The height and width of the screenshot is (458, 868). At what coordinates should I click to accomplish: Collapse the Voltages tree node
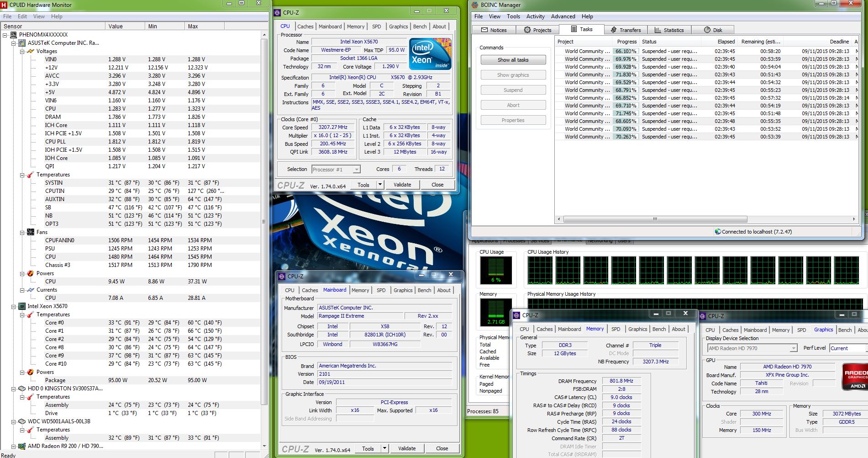pos(22,51)
